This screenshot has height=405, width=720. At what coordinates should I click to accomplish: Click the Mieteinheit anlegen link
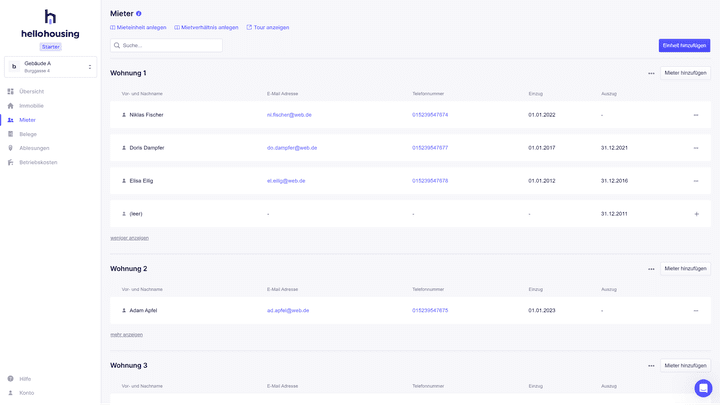138,28
